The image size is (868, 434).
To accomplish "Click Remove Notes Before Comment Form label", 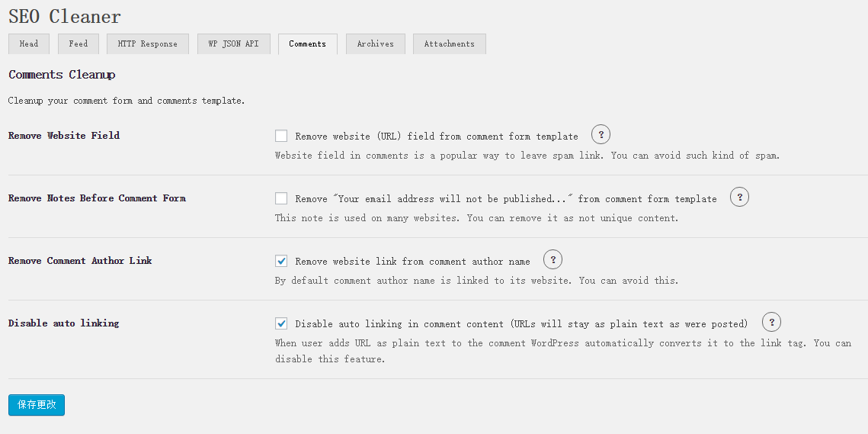I will [97, 198].
